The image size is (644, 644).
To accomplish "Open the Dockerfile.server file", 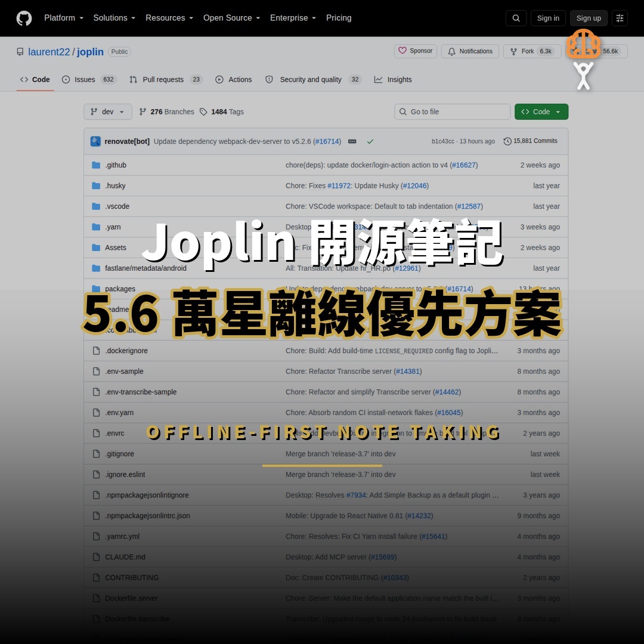I will coord(131,598).
